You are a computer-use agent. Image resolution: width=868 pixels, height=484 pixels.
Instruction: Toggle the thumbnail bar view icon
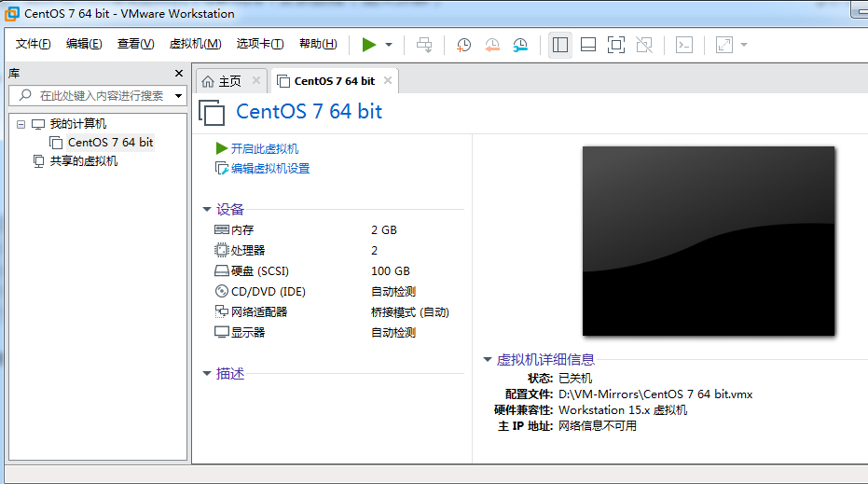[588, 45]
